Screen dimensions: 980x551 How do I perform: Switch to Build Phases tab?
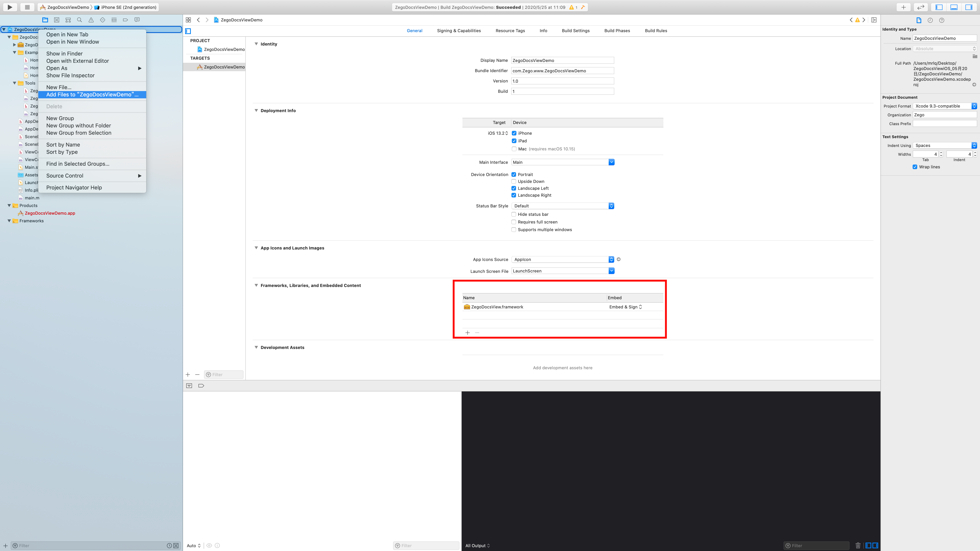[x=617, y=31]
